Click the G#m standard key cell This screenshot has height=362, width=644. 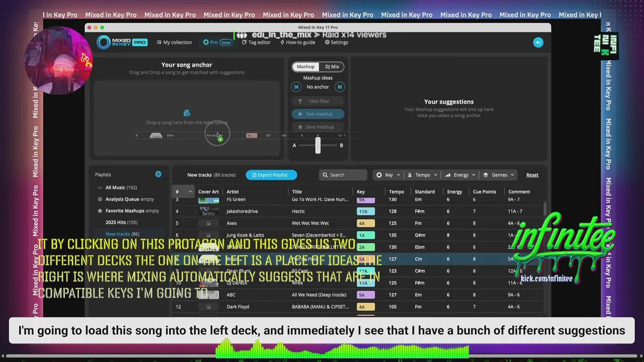pos(420,235)
